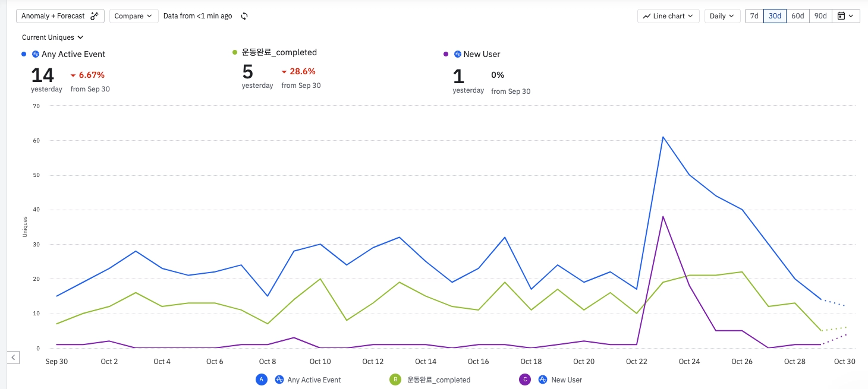Click the purple C badge in the bottom legend

pyautogui.click(x=524, y=379)
